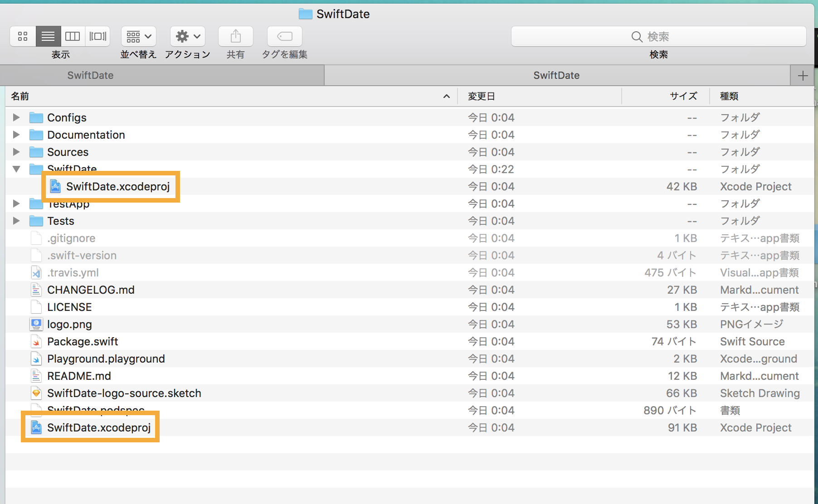Select the logo.png file icon
Viewport: 818px width, 504px height.
click(x=36, y=324)
